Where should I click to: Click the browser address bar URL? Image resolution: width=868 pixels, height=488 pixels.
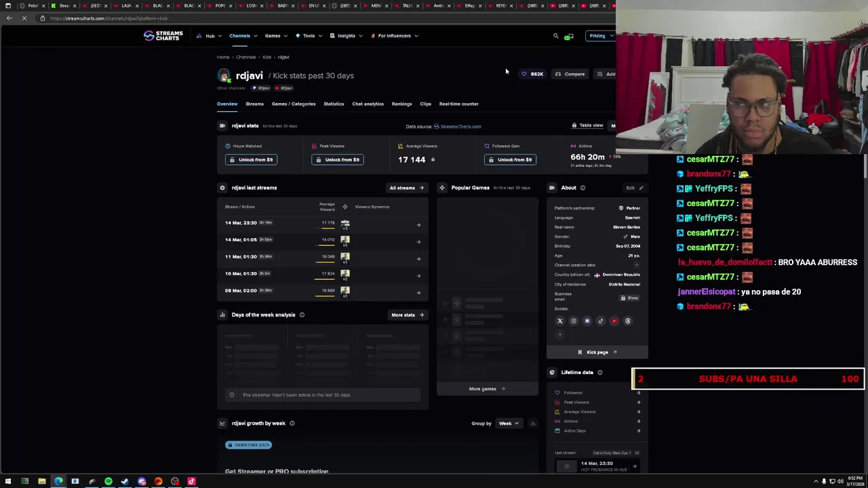[x=108, y=18]
